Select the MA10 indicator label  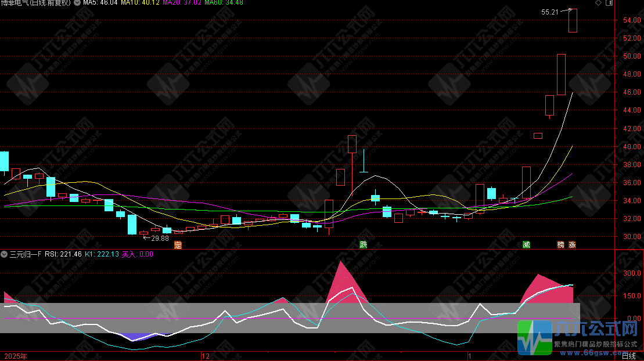pos(140,3)
